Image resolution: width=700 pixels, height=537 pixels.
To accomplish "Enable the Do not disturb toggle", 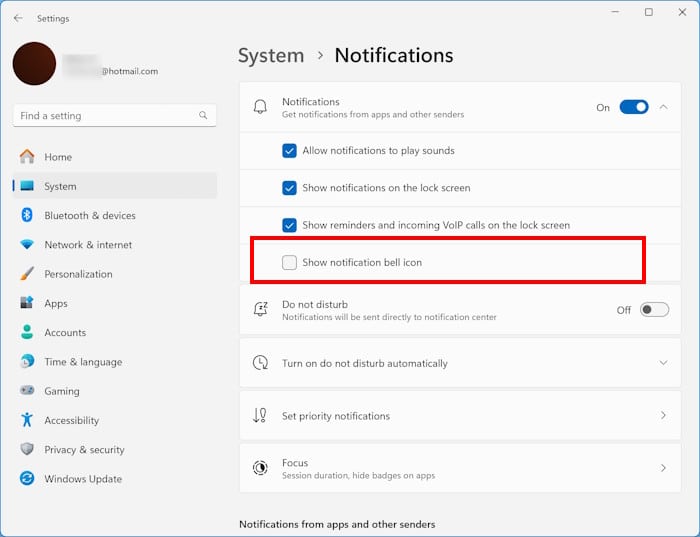I will click(654, 310).
